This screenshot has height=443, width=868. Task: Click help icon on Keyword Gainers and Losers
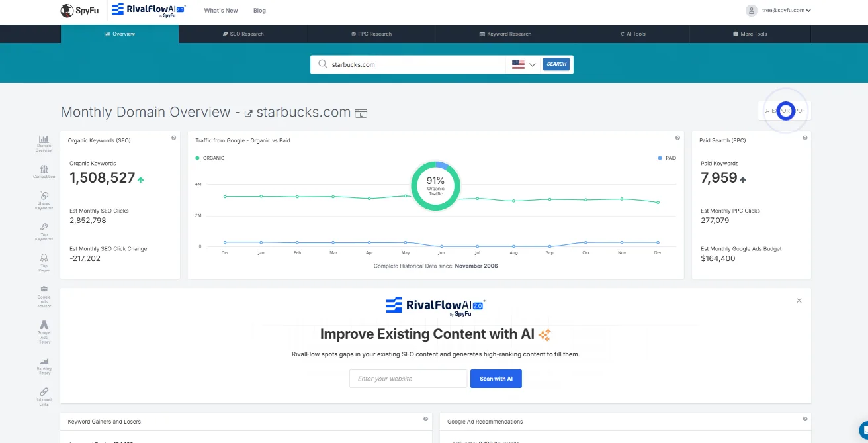click(425, 419)
